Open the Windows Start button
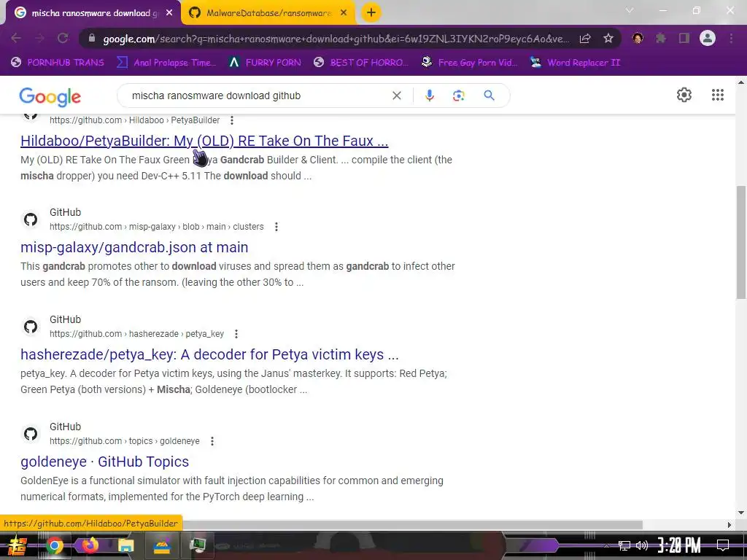The image size is (747, 560). (18, 545)
